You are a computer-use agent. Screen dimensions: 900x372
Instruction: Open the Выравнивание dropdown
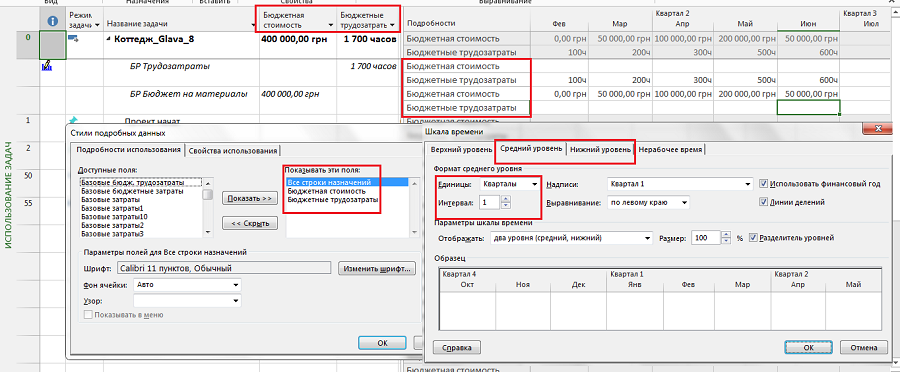click(x=684, y=203)
